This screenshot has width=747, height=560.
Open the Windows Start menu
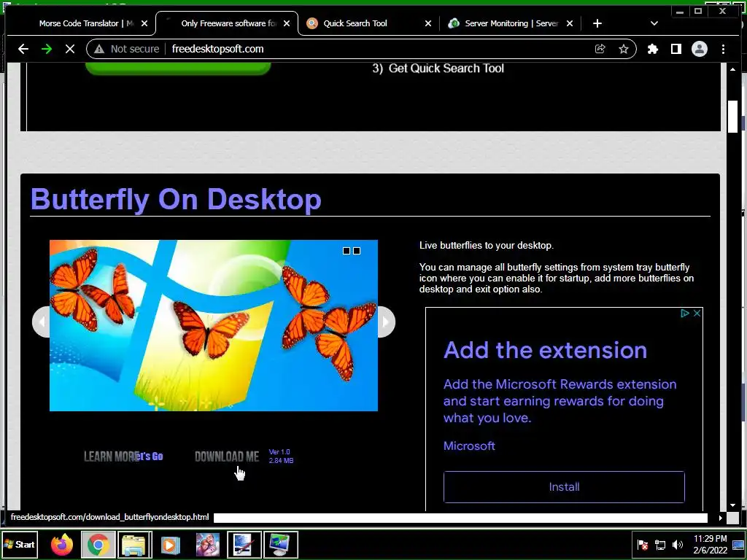coord(20,544)
